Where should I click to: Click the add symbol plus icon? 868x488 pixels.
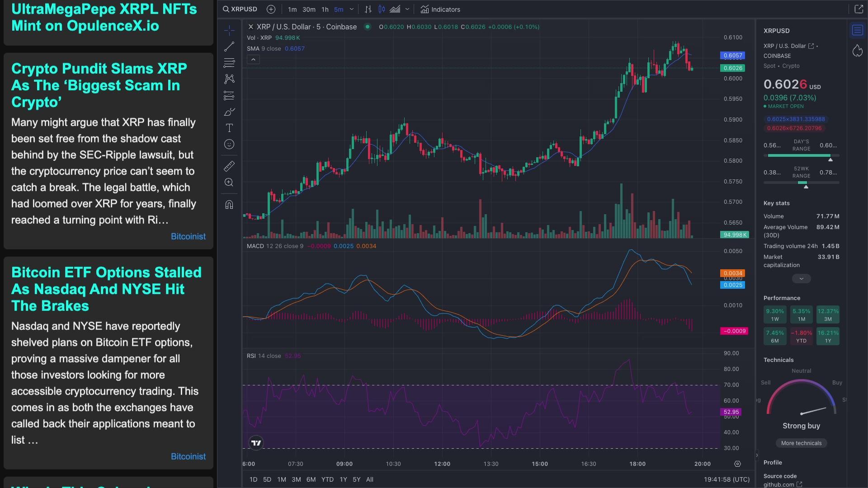pyautogui.click(x=271, y=9)
